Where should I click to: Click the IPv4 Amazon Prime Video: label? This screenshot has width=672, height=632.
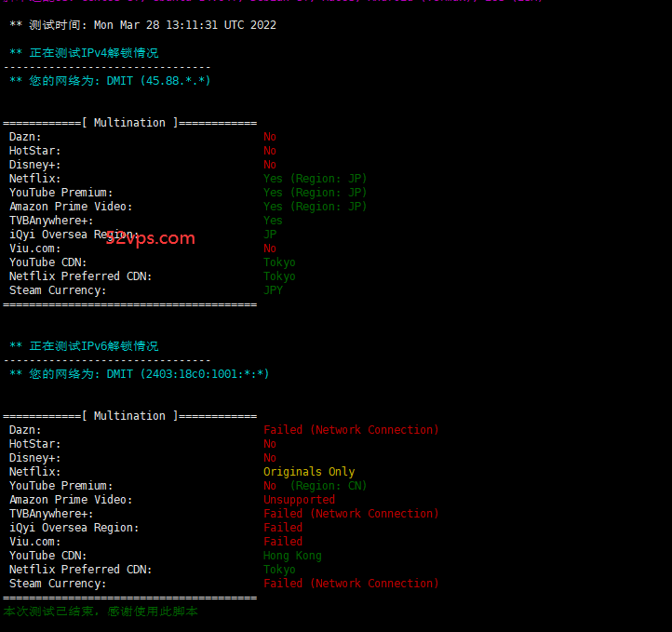[71, 206]
